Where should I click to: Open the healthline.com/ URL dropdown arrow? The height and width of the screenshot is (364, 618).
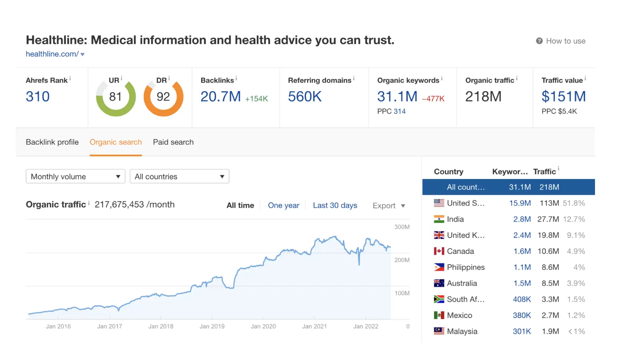click(83, 55)
